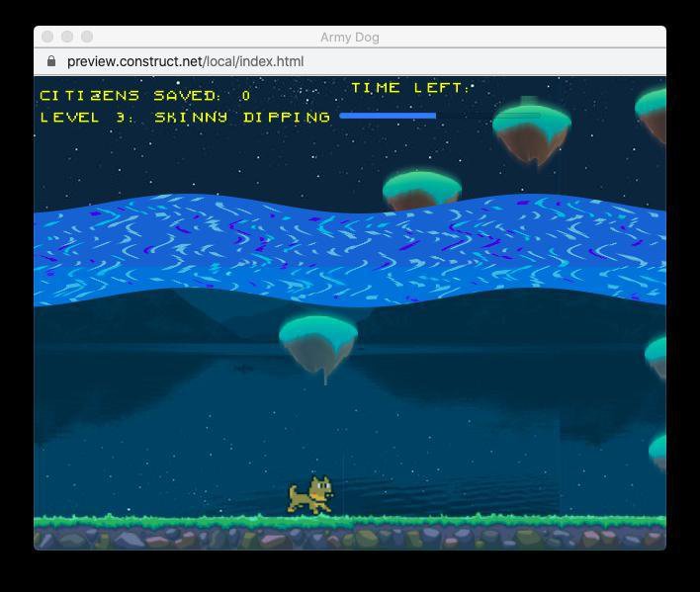The width and height of the screenshot is (700, 592).
Task: Click the island partly submerged in the water
Action: coord(422,189)
